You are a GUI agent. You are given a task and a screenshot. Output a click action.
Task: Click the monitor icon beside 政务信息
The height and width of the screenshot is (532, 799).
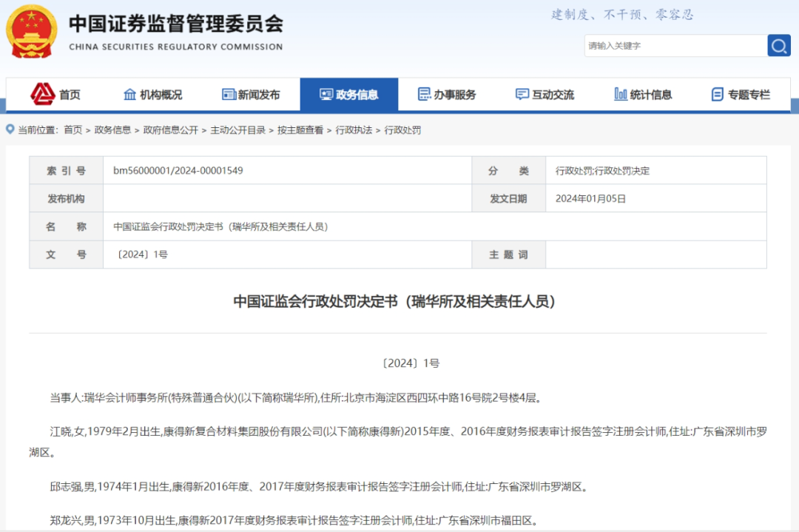(x=326, y=94)
